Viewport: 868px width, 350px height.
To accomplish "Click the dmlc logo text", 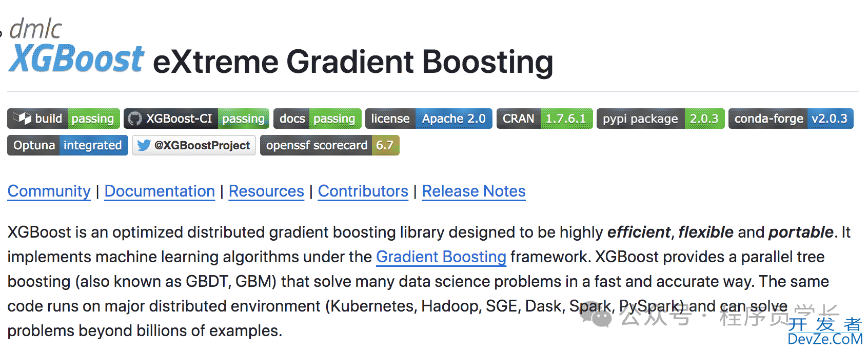I will coord(35,28).
